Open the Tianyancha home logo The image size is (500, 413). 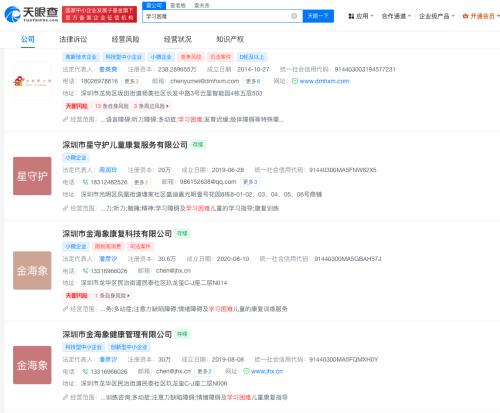pyautogui.click(x=31, y=14)
